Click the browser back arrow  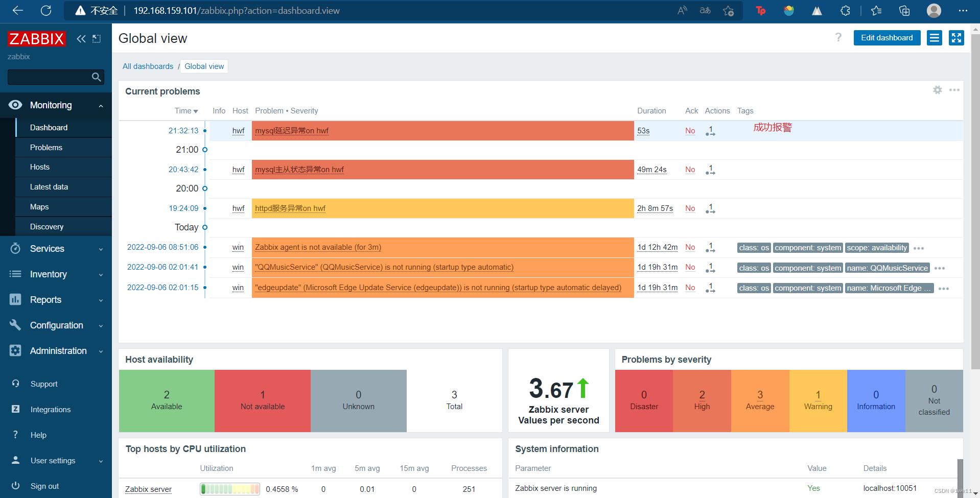click(x=18, y=10)
